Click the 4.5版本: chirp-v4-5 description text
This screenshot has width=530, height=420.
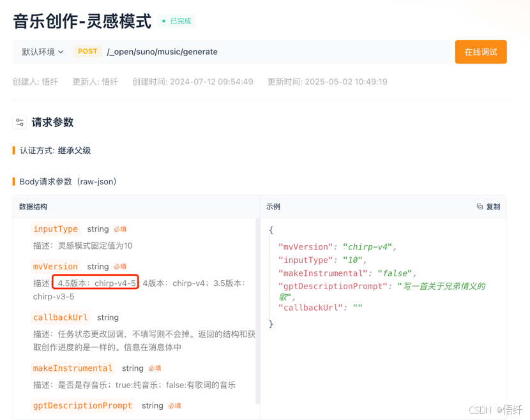pyautogui.click(x=97, y=283)
